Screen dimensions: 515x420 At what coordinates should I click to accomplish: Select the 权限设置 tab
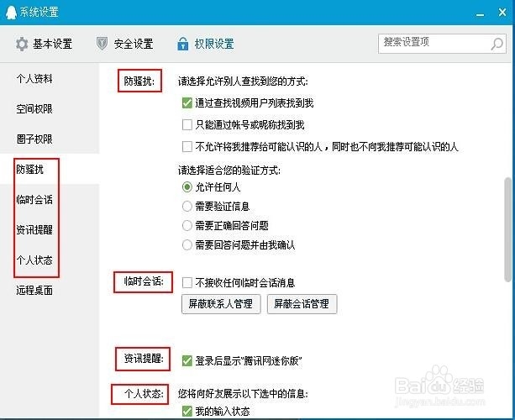[x=206, y=44]
